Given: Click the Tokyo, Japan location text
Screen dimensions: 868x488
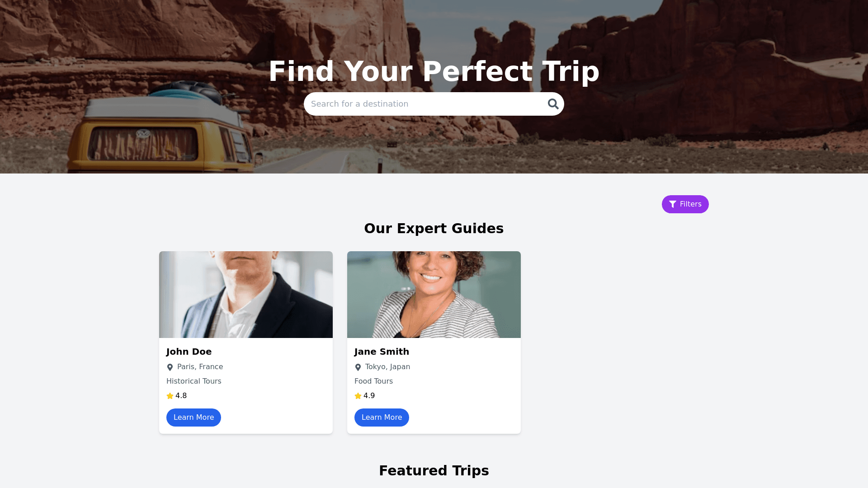Looking at the screenshot, I should pyautogui.click(x=387, y=367).
